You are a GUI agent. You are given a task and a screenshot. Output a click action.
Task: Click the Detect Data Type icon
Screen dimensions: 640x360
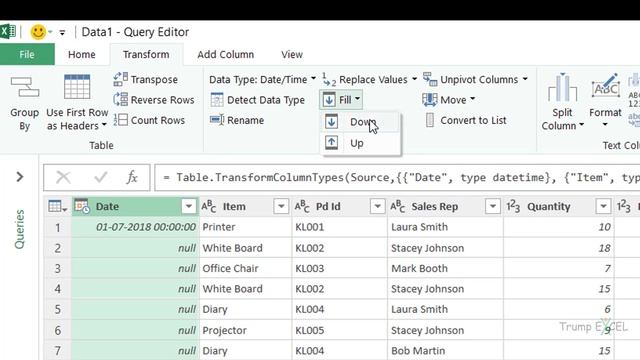(217, 100)
